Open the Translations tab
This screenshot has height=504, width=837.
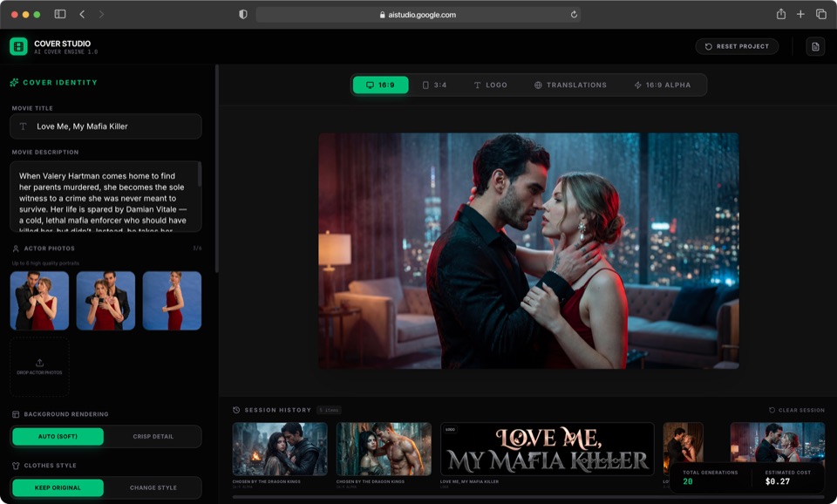pos(570,85)
